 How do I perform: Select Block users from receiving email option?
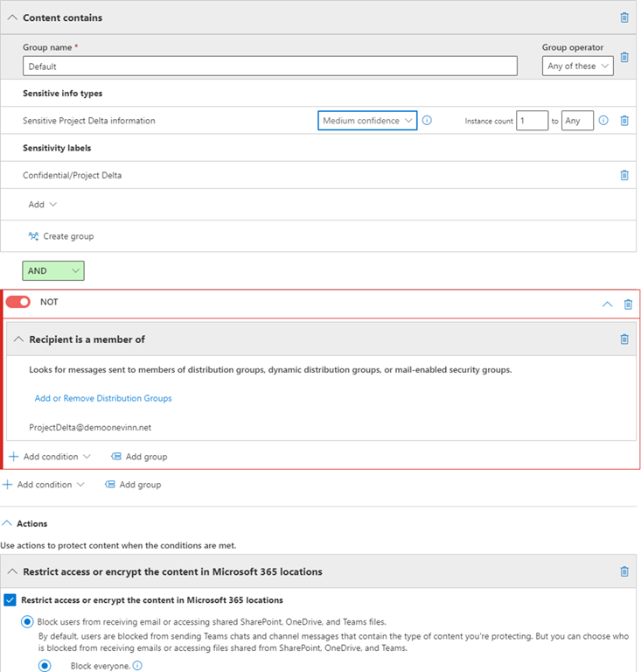(x=28, y=622)
